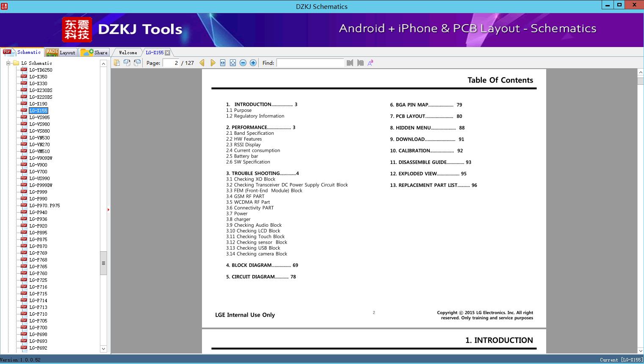
Task: Select LG-V909DW in the schematic tree
Action: (41, 158)
